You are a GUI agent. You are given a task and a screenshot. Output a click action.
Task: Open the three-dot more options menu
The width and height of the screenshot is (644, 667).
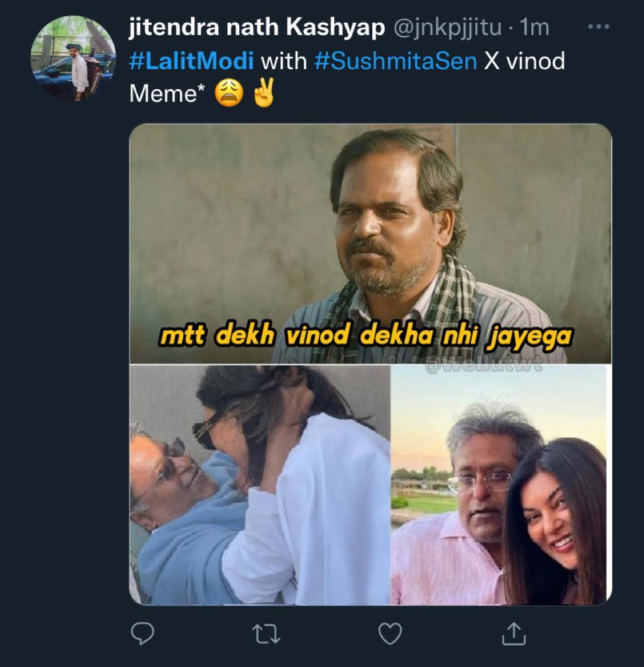click(598, 28)
